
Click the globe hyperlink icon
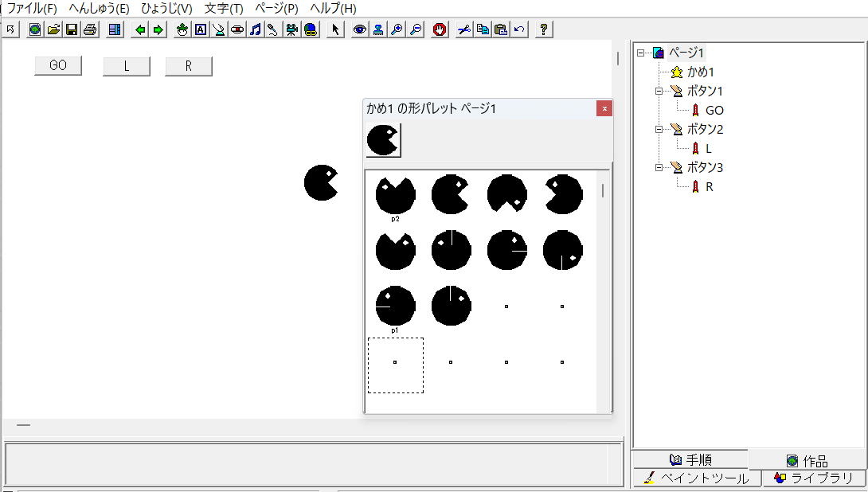(311, 29)
